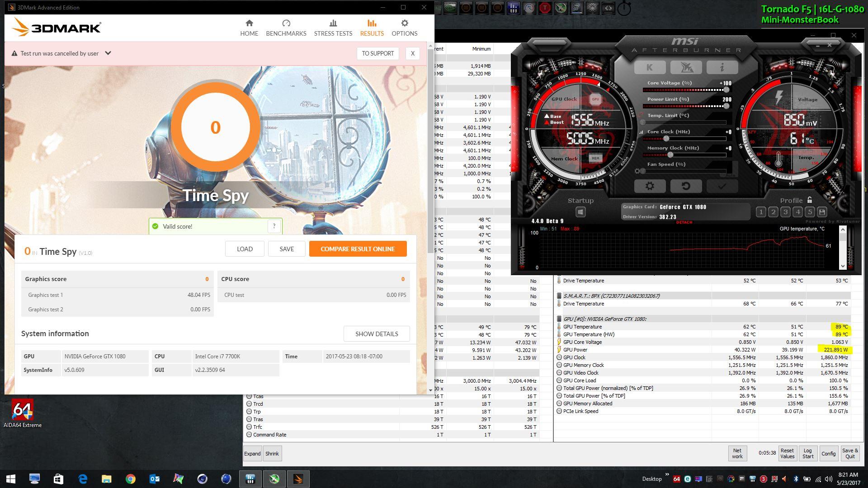868x488 pixels.
Task: Click the Afterburner info i button
Action: [x=722, y=67]
